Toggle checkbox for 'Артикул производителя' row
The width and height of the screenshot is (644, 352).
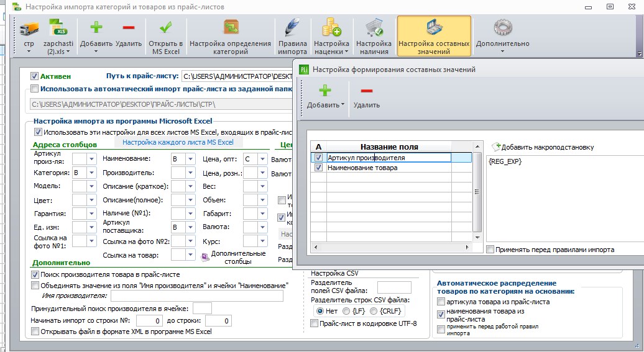[x=318, y=158]
